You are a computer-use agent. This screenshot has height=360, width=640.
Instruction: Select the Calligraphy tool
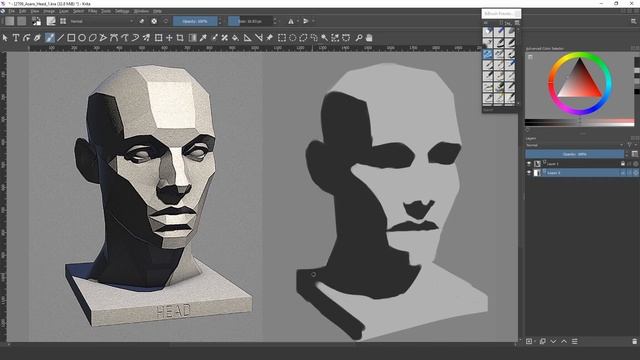pos(38,38)
